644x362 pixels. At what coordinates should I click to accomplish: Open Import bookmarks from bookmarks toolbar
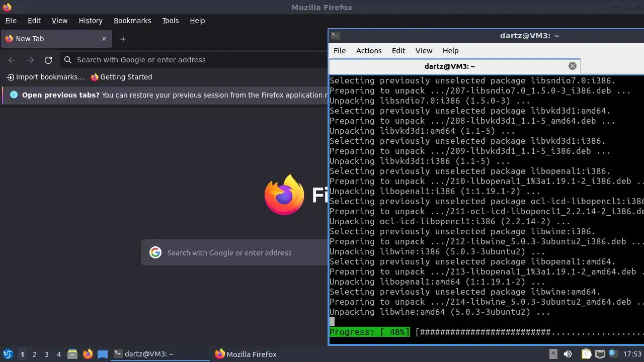point(45,77)
